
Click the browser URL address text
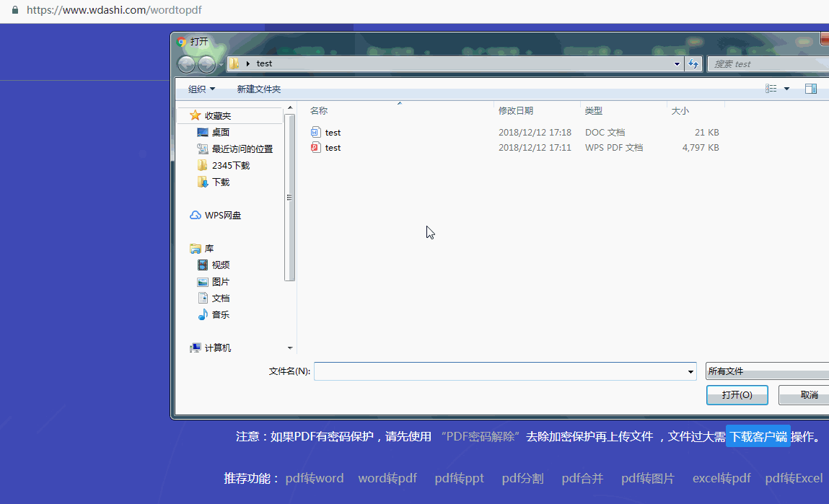[x=114, y=10]
